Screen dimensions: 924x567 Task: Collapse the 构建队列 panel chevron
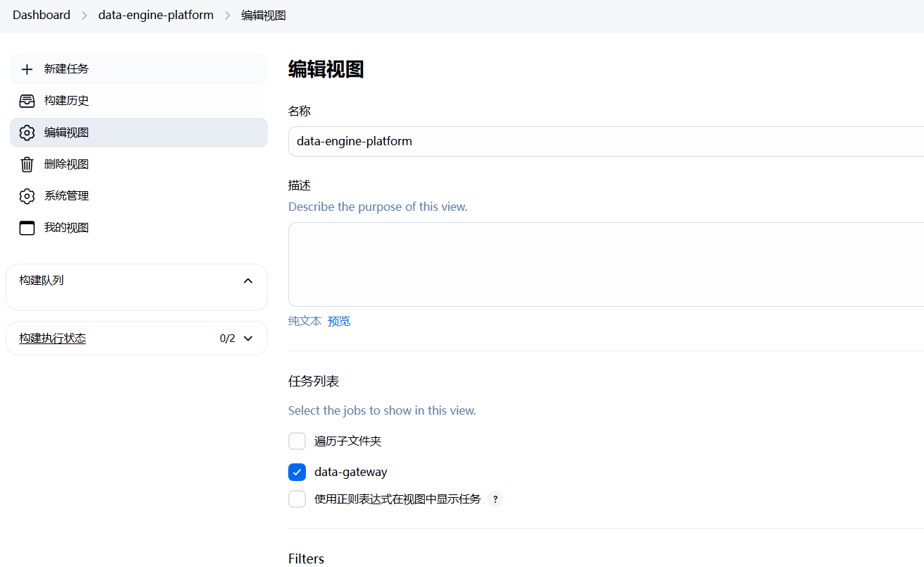pos(248,281)
